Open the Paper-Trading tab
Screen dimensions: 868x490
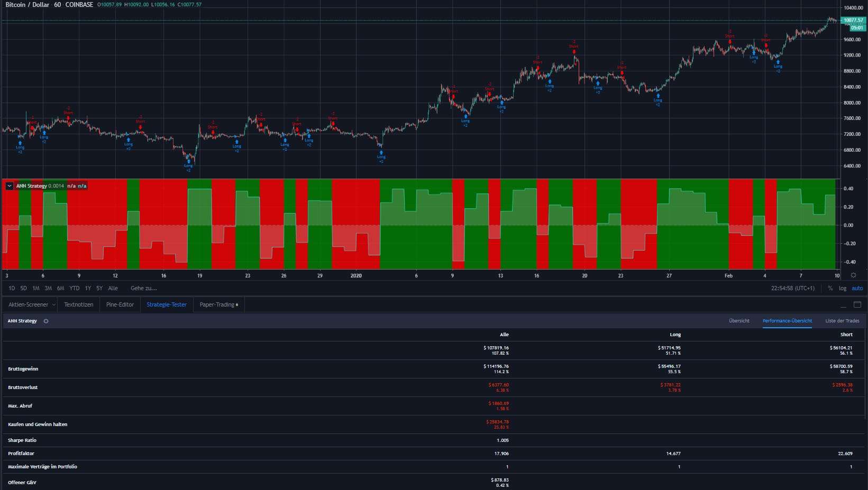pos(217,304)
